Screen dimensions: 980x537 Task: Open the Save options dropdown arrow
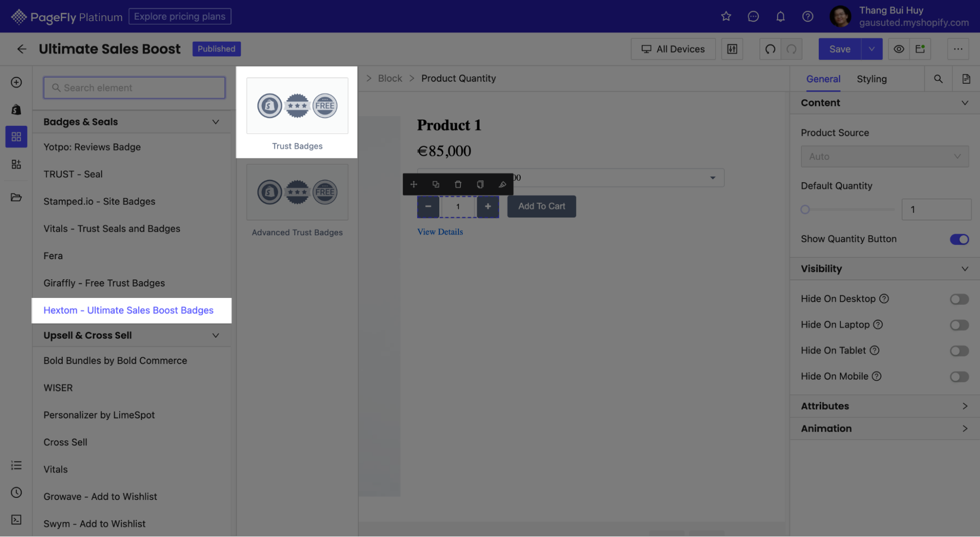[871, 49]
